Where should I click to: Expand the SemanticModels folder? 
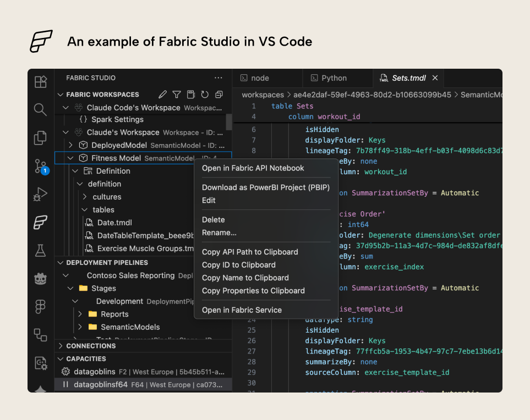[80, 327]
